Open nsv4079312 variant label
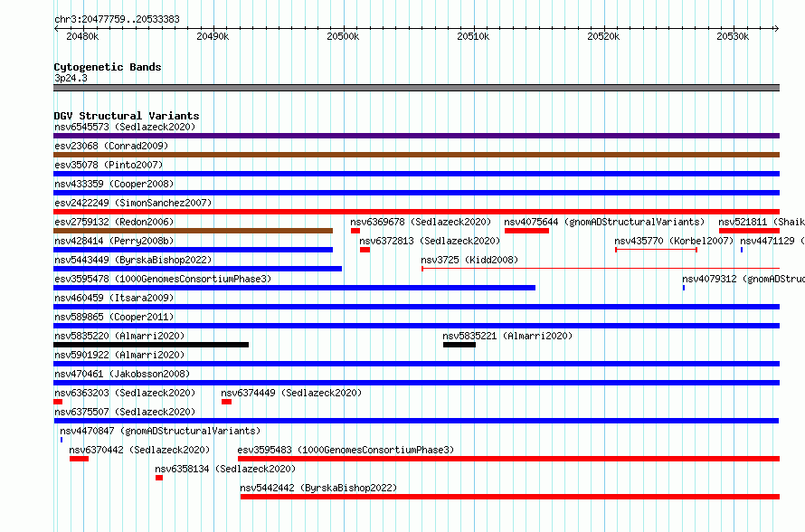Viewport: 805px width, 532px height. click(743, 279)
